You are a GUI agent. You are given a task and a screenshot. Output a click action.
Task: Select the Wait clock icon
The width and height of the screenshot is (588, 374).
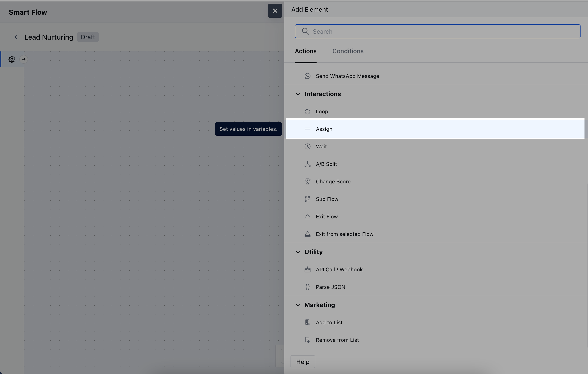(307, 146)
